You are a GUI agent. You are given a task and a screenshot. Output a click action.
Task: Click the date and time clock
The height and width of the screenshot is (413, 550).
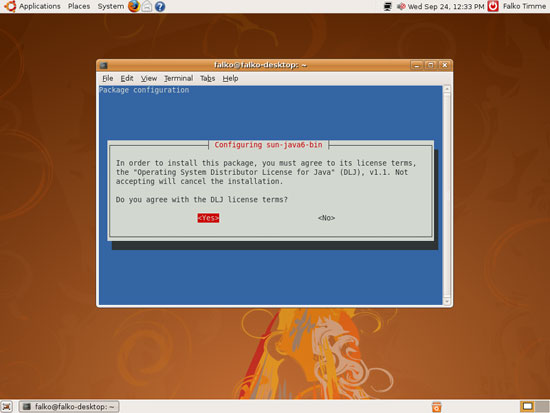tap(446, 6)
